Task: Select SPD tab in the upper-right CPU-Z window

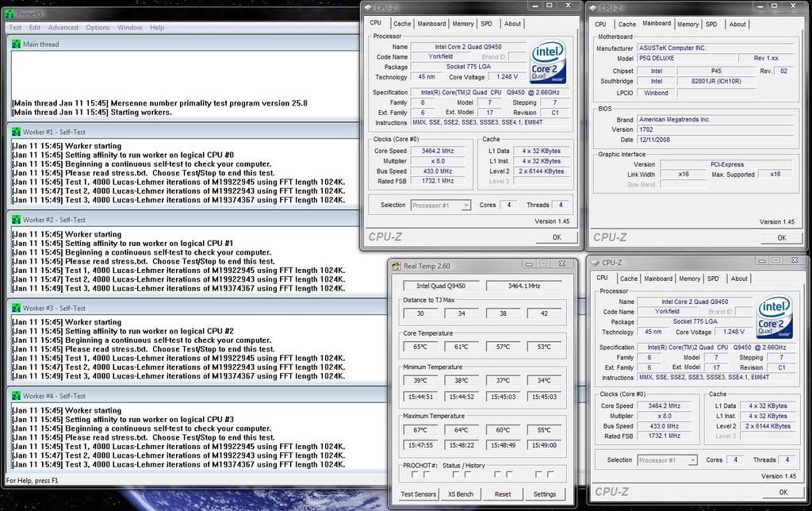Action: 711,25
